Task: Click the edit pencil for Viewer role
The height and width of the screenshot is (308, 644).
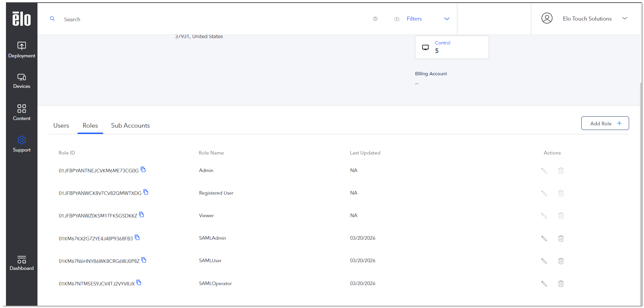Action: [544, 216]
